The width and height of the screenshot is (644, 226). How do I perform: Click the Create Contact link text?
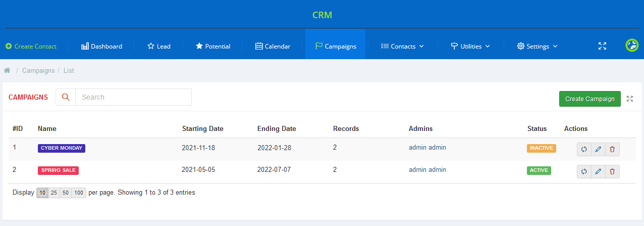pyautogui.click(x=35, y=46)
